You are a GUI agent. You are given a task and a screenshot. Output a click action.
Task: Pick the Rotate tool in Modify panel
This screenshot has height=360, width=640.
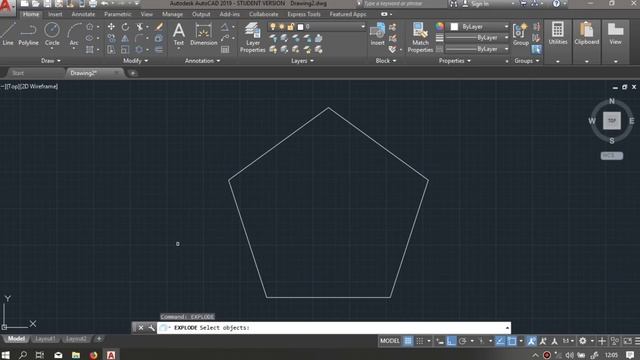(125, 27)
